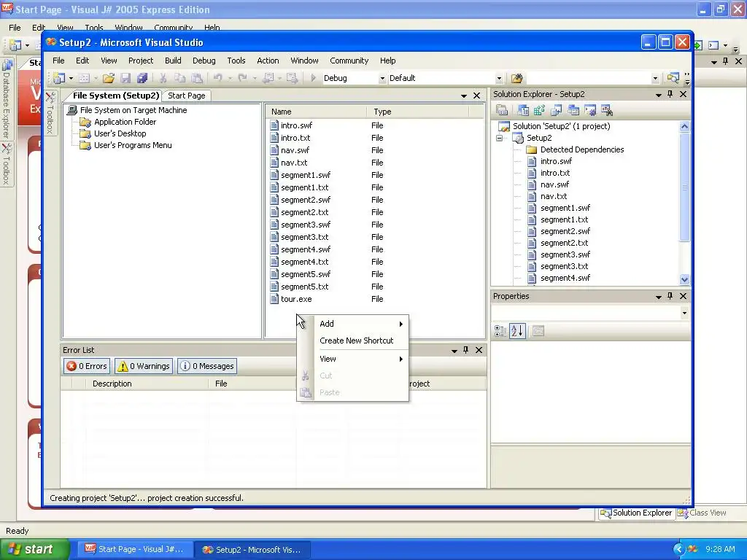Switch to the Start Page tab

coord(186,96)
